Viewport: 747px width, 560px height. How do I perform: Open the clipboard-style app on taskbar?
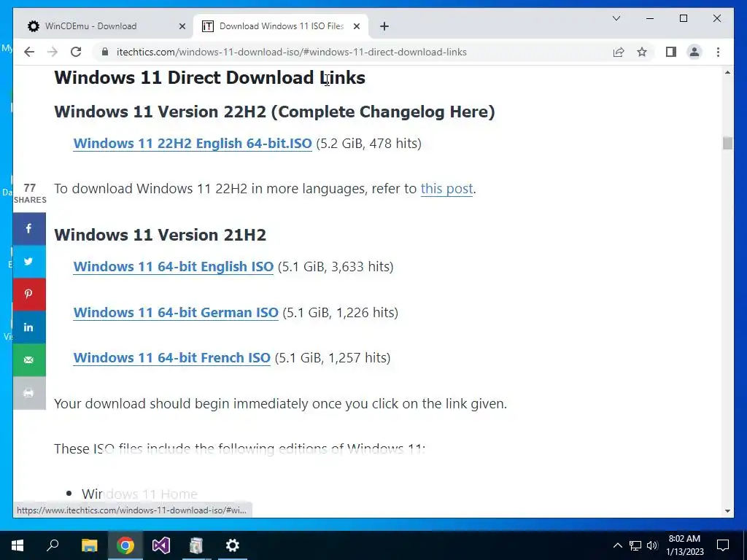point(196,545)
